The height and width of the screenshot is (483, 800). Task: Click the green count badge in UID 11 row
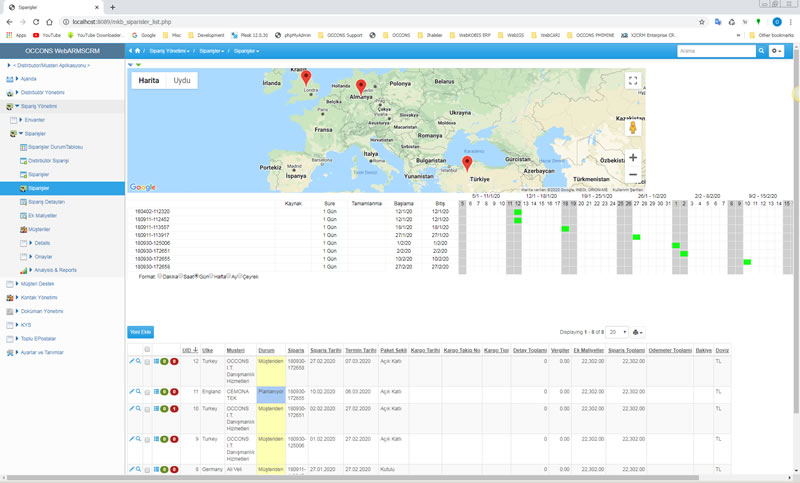(x=164, y=392)
